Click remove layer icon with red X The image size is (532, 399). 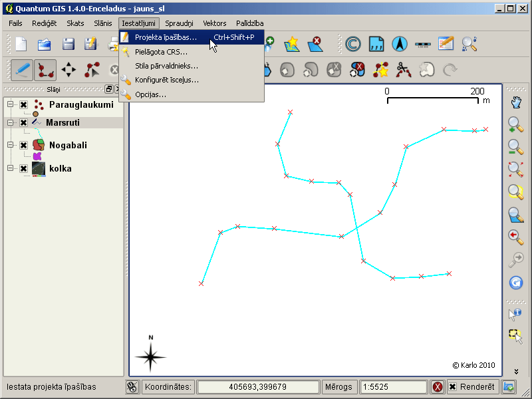(315, 44)
